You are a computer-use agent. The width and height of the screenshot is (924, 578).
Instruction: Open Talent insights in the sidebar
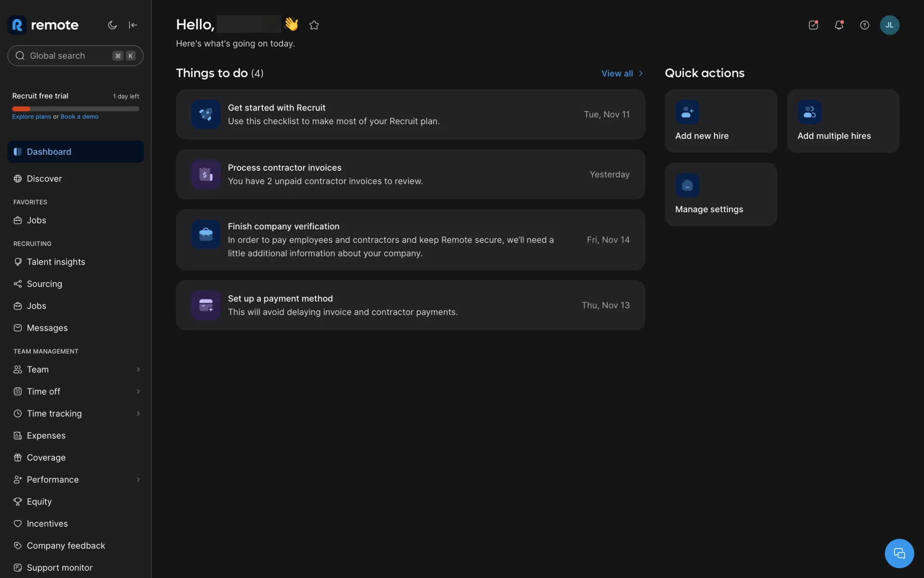[x=56, y=262]
